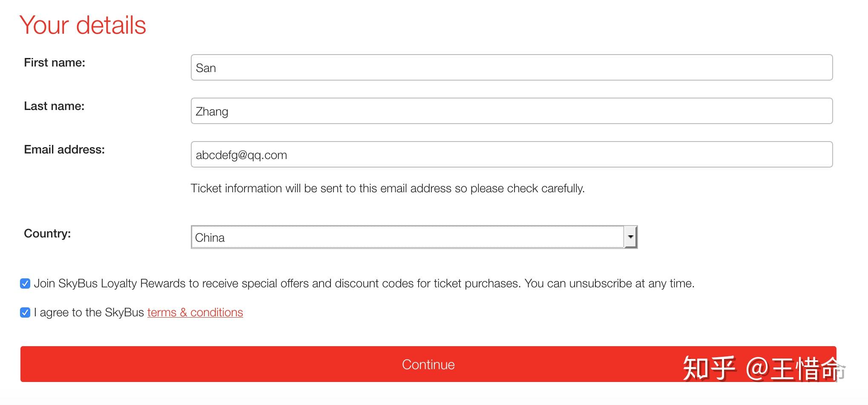The height and width of the screenshot is (405, 868).
Task: Click the "Country:" label
Action: click(47, 234)
